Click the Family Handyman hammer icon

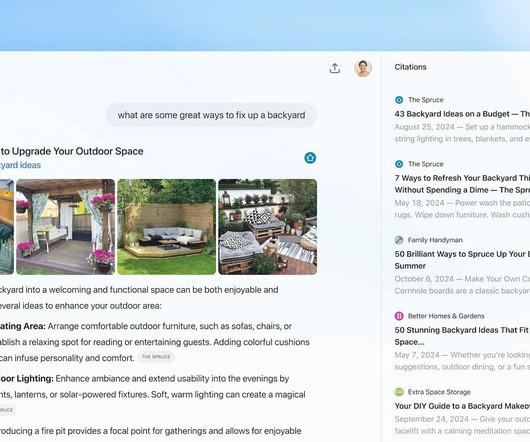coord(399,240)
